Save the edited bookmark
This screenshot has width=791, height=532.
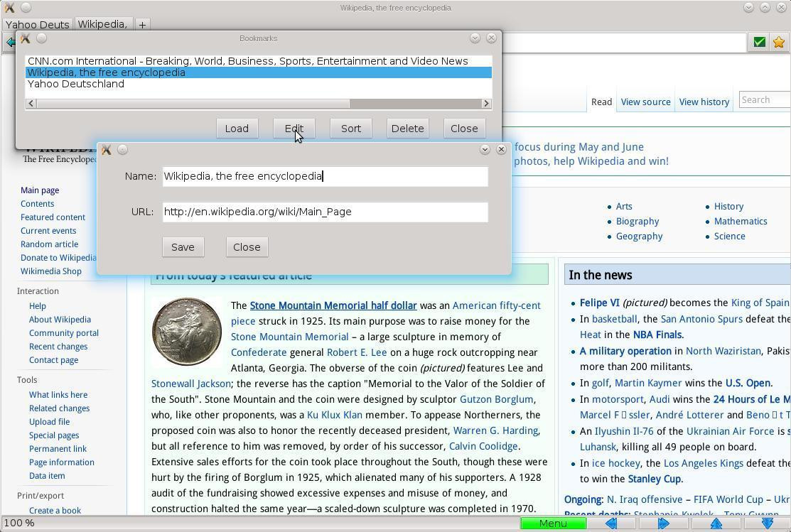click(183, 247)
